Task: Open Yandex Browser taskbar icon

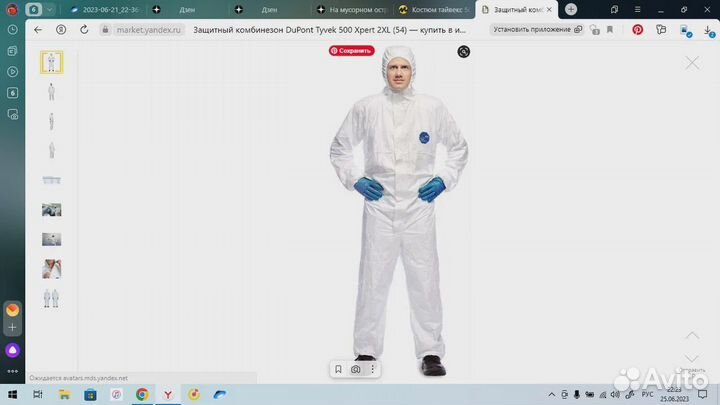Action: click(168, 394)
